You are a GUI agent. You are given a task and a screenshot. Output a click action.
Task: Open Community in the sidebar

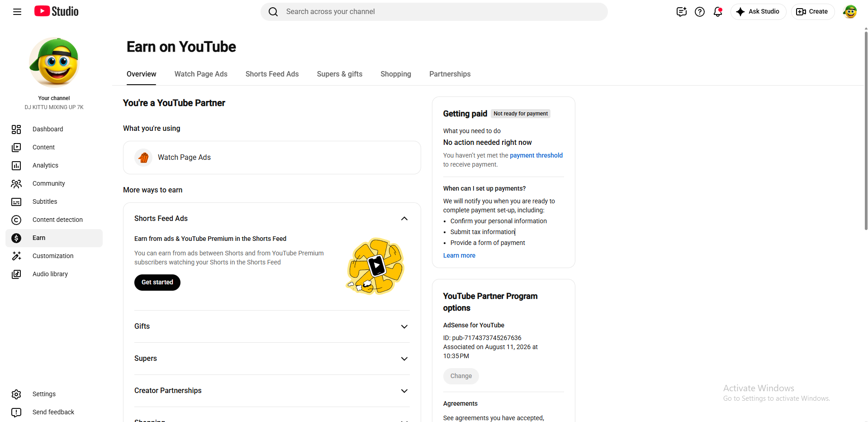point(54,184)
